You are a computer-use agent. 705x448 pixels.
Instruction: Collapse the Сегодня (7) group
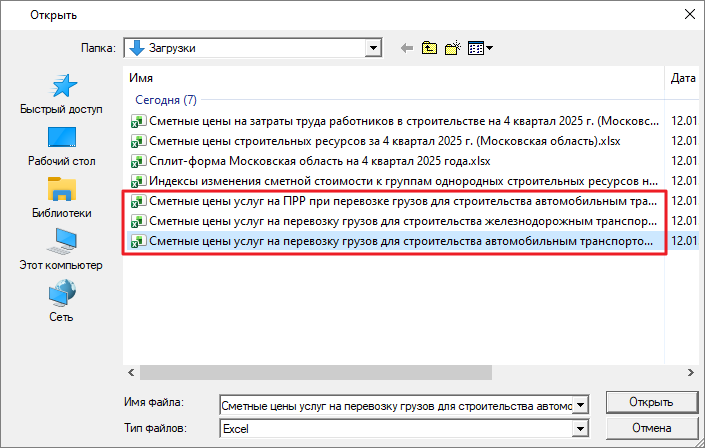pyautogui.click(x=165, y=100)
